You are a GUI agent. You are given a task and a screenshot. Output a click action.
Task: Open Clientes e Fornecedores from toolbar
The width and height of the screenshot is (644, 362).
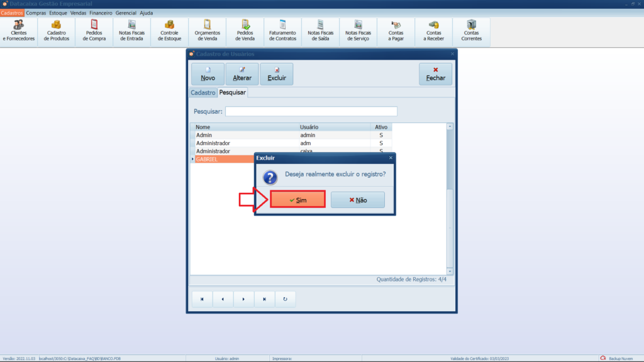(x=19, y=31)
